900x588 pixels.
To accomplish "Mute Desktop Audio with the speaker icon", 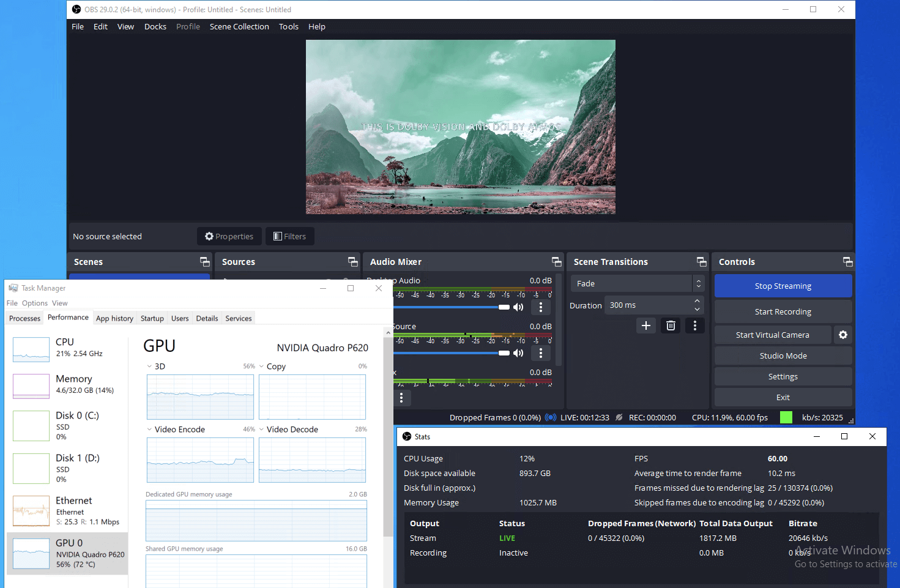I will (518, 307).
